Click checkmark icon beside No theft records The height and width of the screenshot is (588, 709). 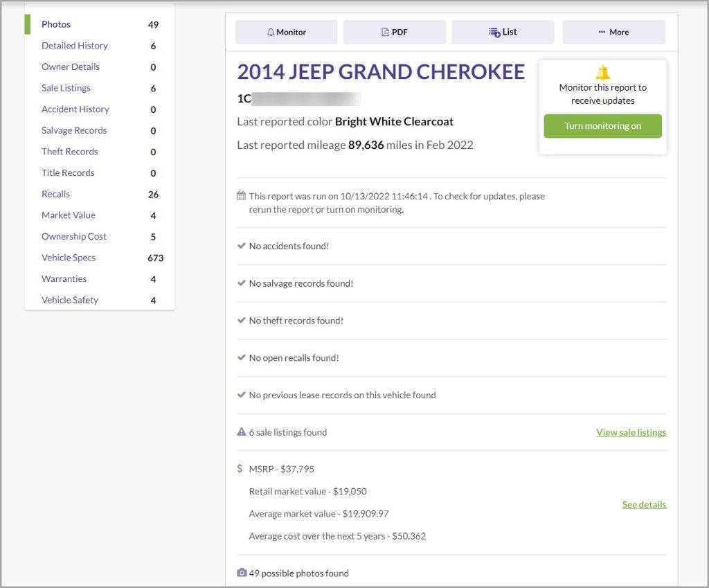(242, 320)
